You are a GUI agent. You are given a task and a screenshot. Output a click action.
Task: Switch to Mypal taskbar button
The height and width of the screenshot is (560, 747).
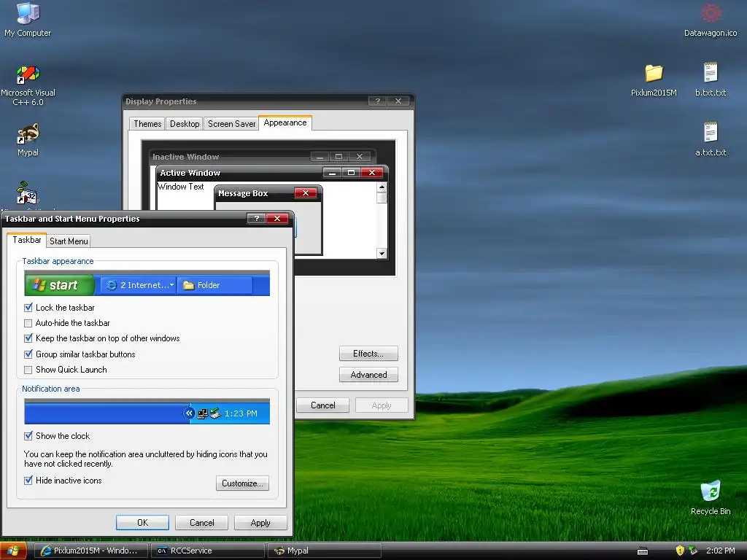point(325,551)
